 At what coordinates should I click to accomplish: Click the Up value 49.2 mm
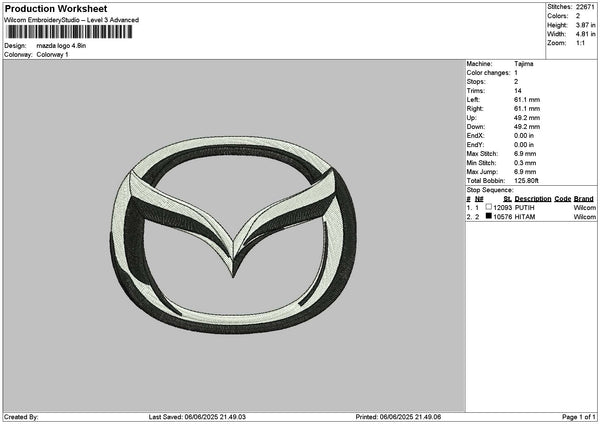tap(527, 118)
